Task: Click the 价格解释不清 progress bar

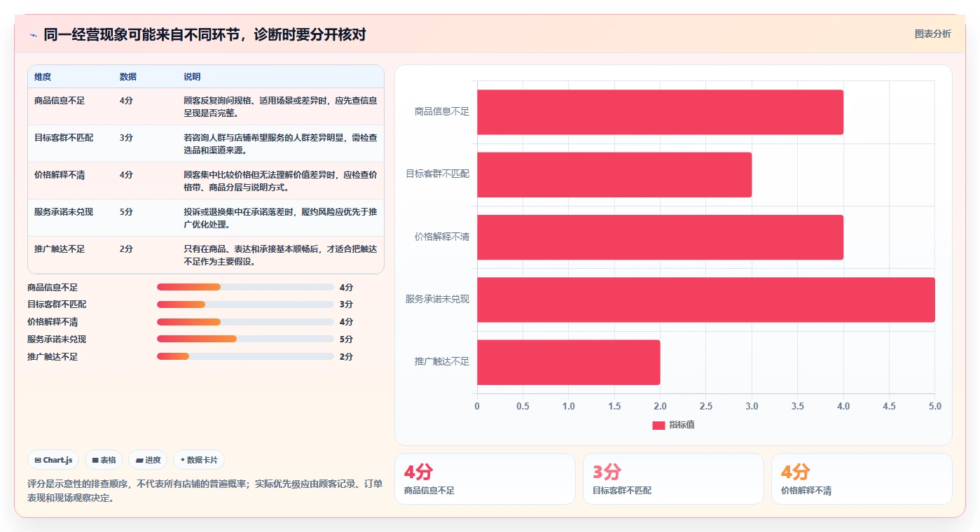Action: coord(245,322)
